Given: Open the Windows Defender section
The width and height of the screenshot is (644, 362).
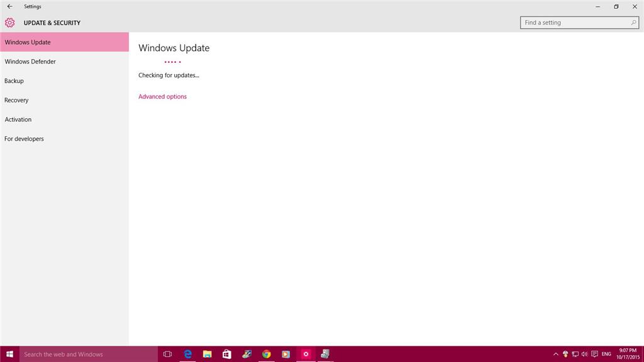Looking at the screenshot, I should tap(65, 62).
